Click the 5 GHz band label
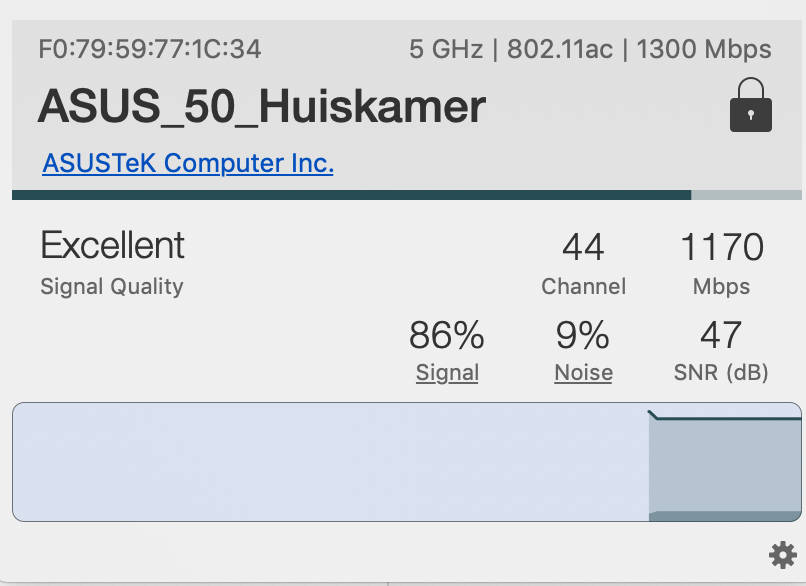 [x=446, y=49]
